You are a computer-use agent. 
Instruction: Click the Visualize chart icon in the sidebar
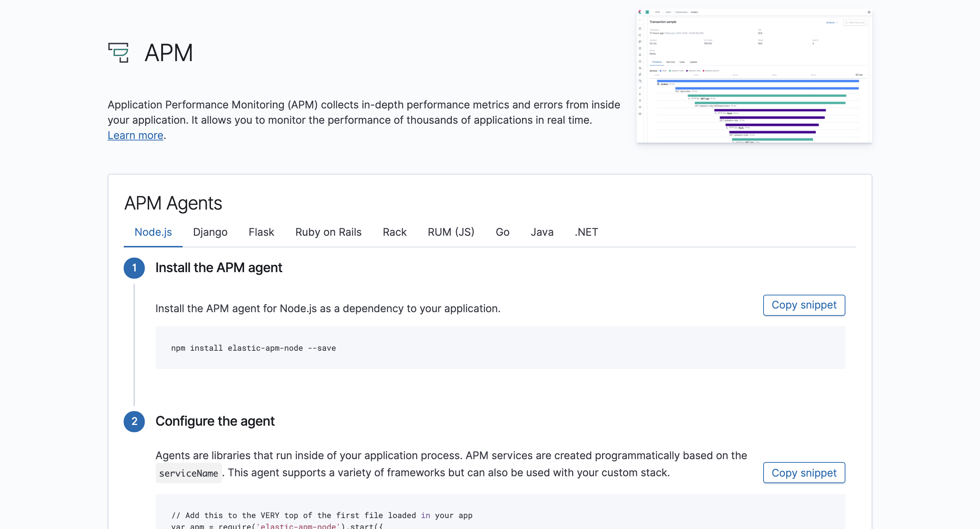pyautogui.click(x=640, y=35)
